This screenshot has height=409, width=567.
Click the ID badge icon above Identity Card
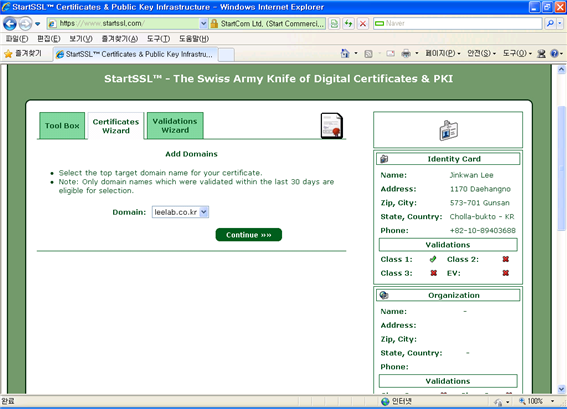click(x=448, y=130)
